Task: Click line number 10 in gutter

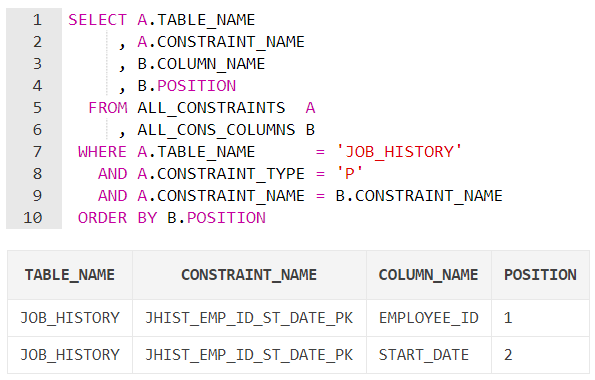Action: pos(33,218)
